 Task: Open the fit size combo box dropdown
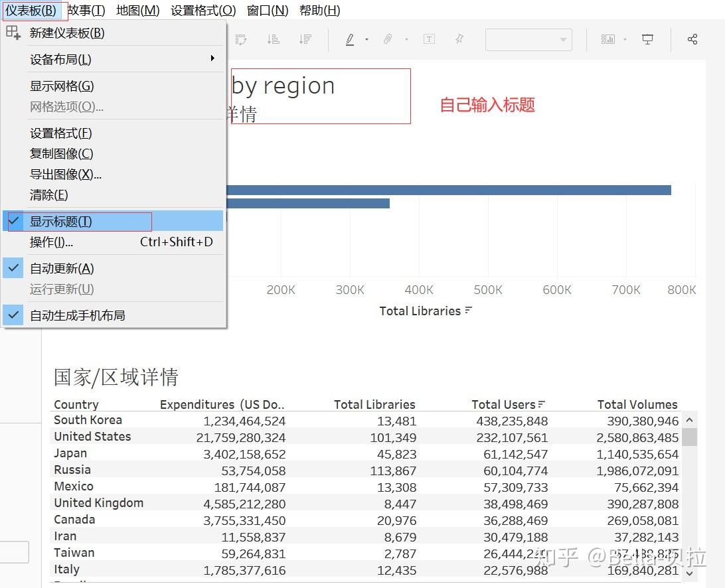click(563, 39)
